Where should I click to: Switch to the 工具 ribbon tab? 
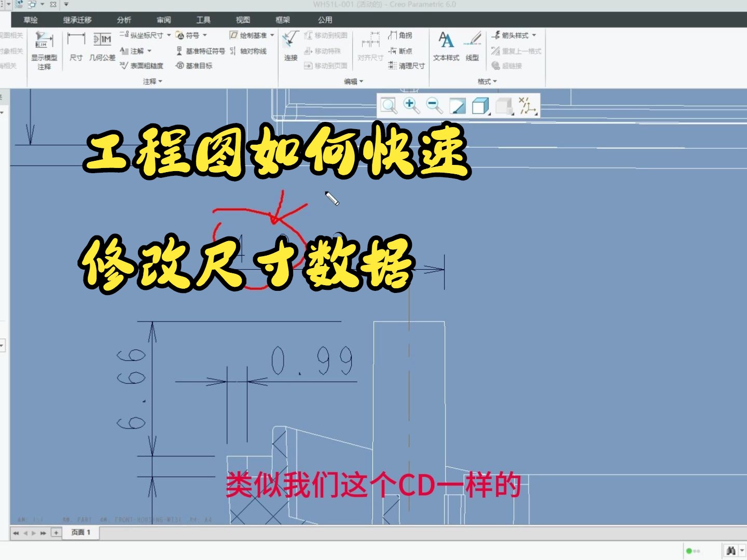[202, 20]
